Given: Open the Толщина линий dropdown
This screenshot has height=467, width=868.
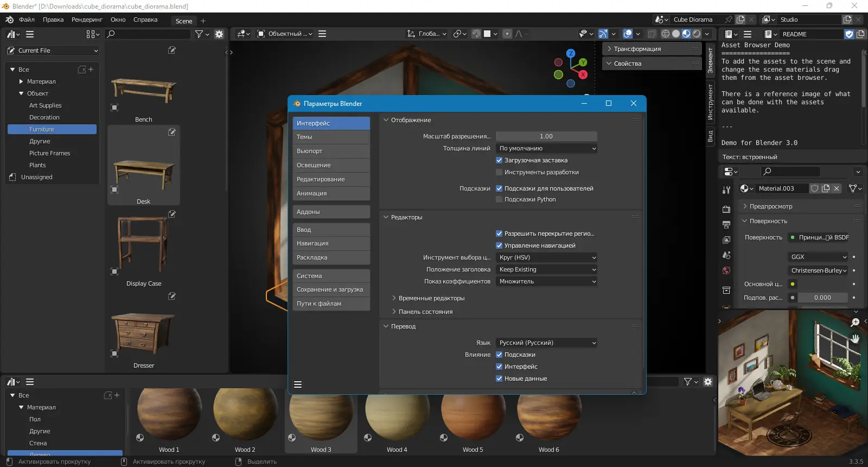Looking at the screenshot, I should 546,148.
